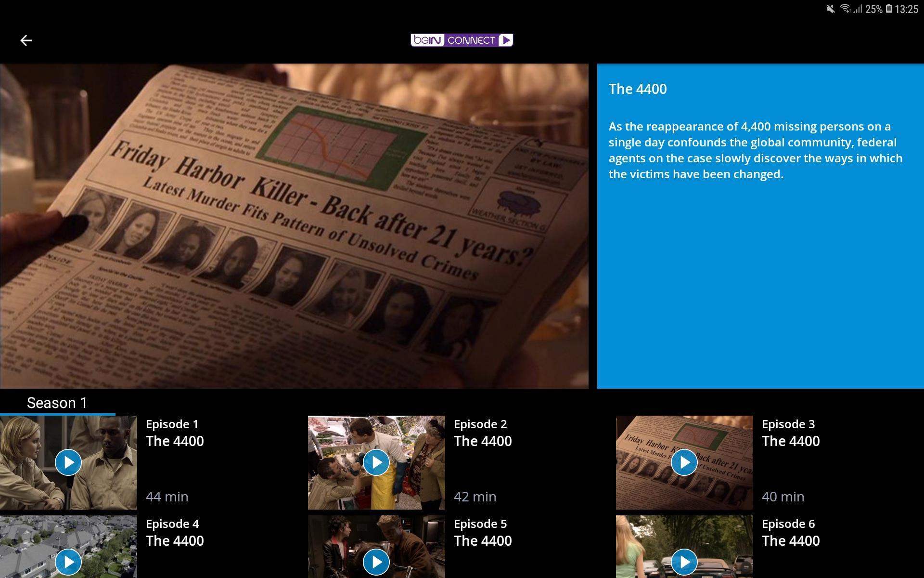Click the Episode 3 thumbnail image
The height and width of the screenshot is (578, 924).
point(684,461)
